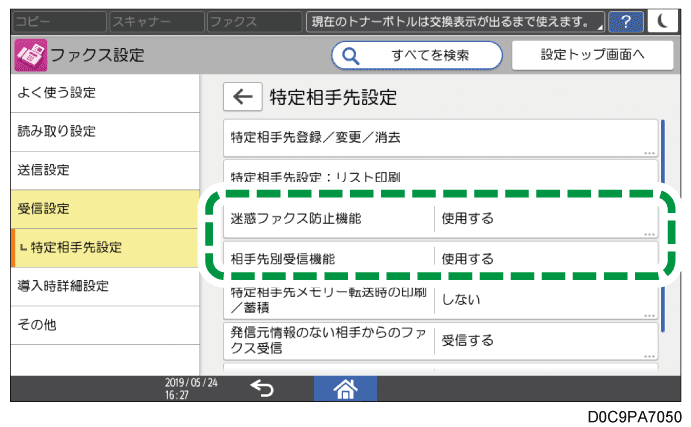
Task: Open 発信元情報のない相手からのファクス受信 setting
Action: click(441, 341)
